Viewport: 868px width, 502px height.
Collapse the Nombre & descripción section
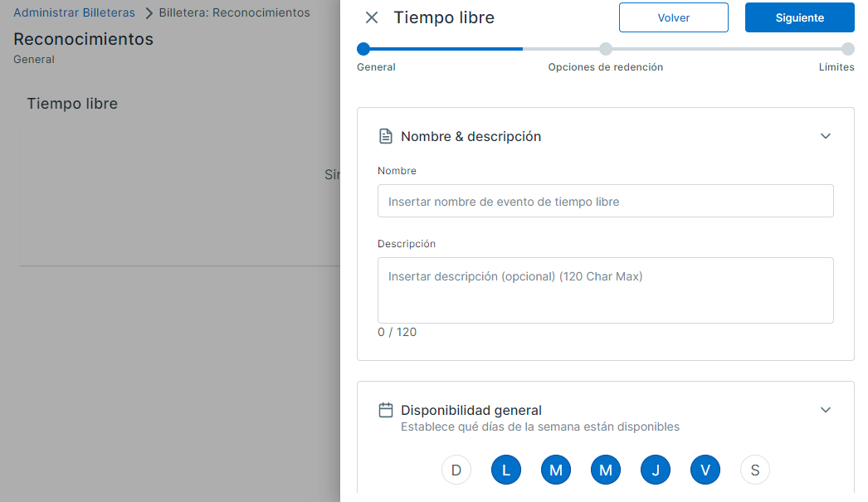tap(826, 135)
